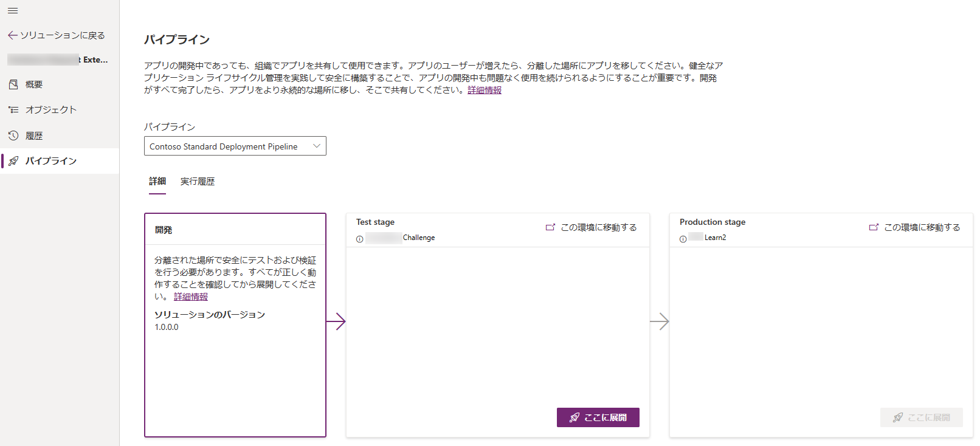This screenshot has height=446, width=980.
Task: Click the pipeline rocket sidebar icon
Action: pos(13,161)
